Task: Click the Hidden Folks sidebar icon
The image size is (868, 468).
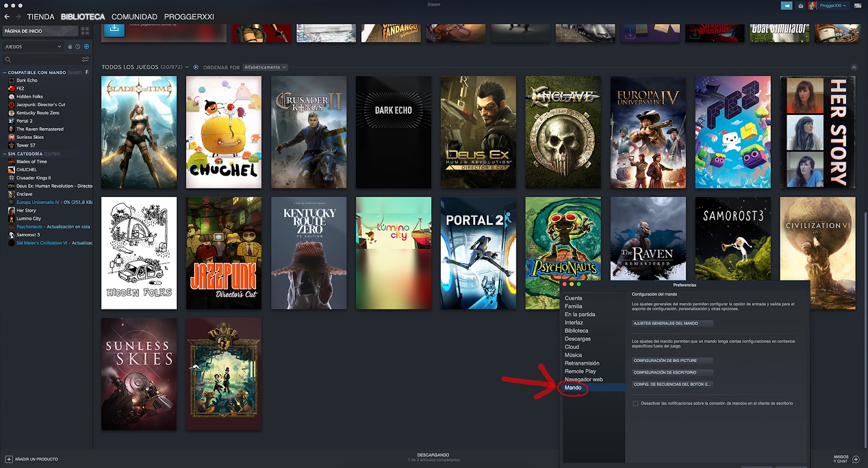Action: 11,97
